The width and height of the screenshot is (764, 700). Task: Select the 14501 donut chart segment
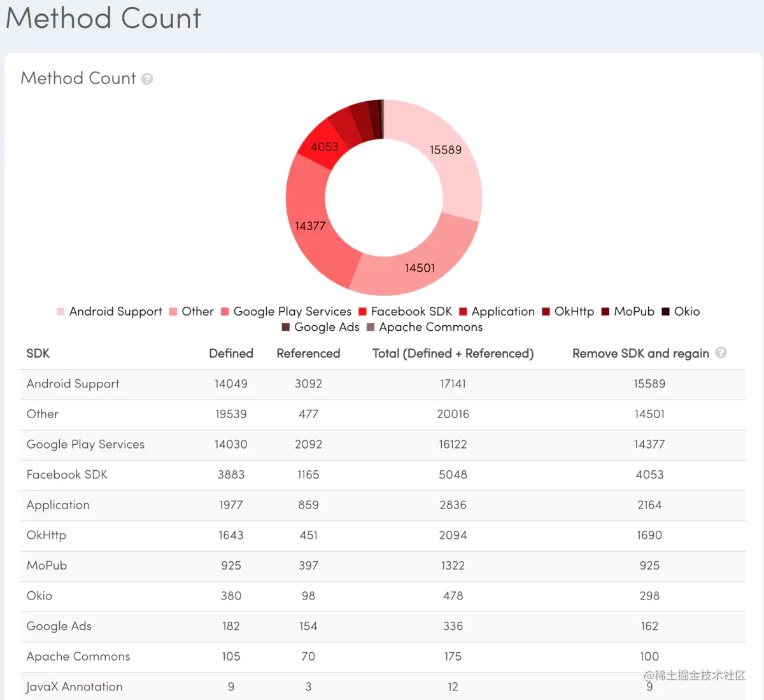[x=417, y=265]
